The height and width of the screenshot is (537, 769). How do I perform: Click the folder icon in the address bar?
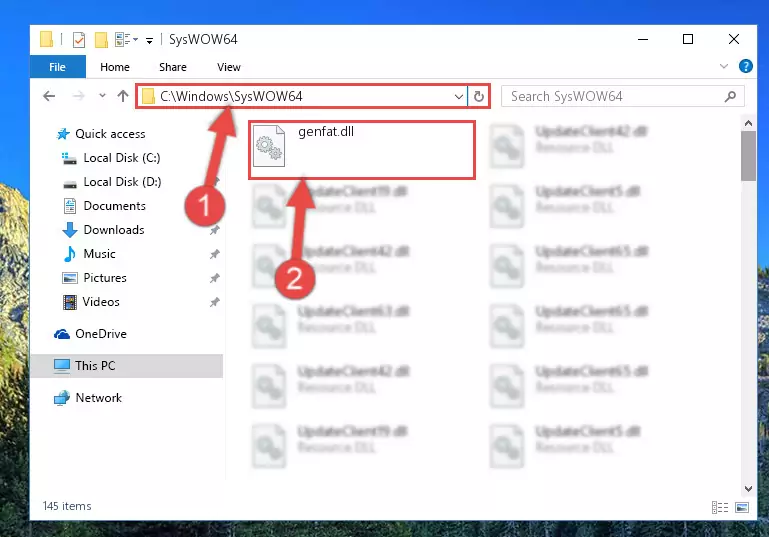148,96
